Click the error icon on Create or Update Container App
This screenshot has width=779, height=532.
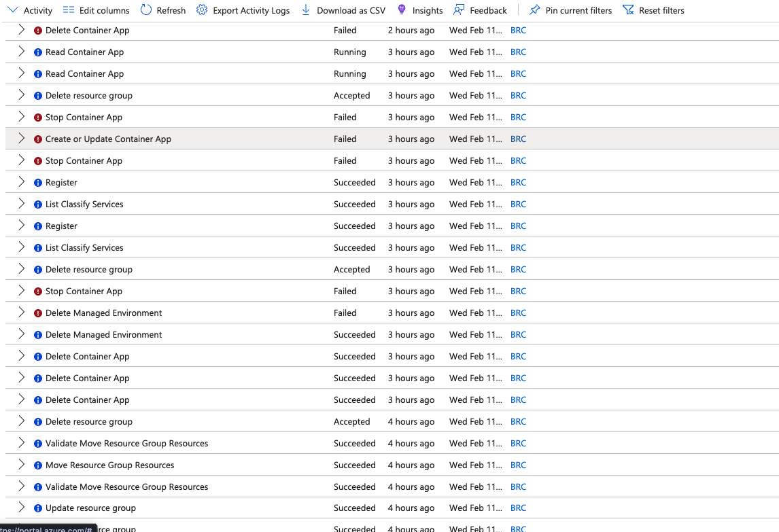38,139
